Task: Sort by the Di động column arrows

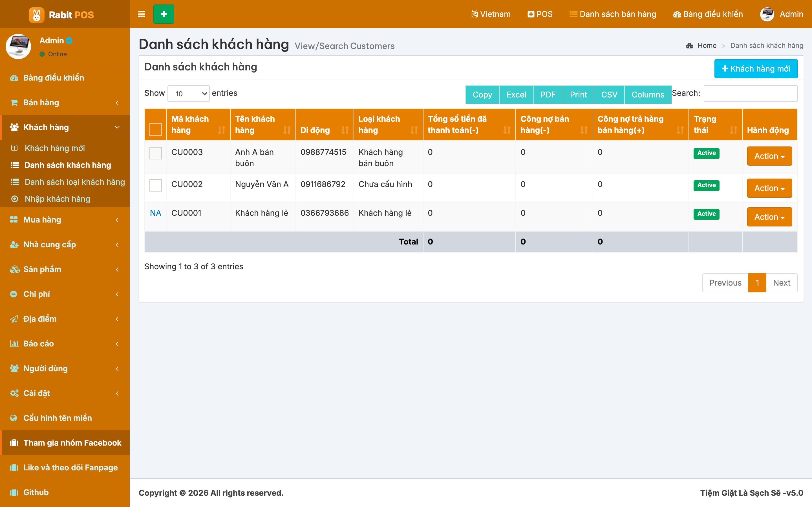Action: tap(345, 130)
